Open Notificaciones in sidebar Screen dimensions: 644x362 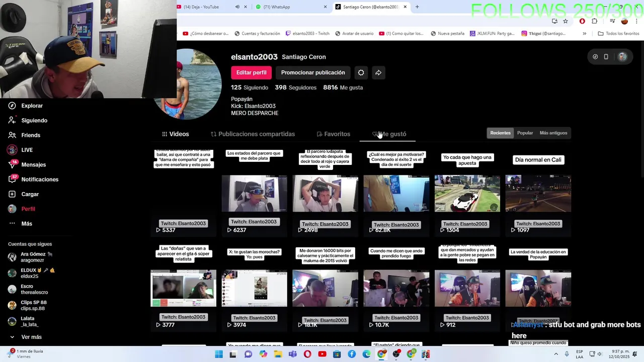coord(33,179)
